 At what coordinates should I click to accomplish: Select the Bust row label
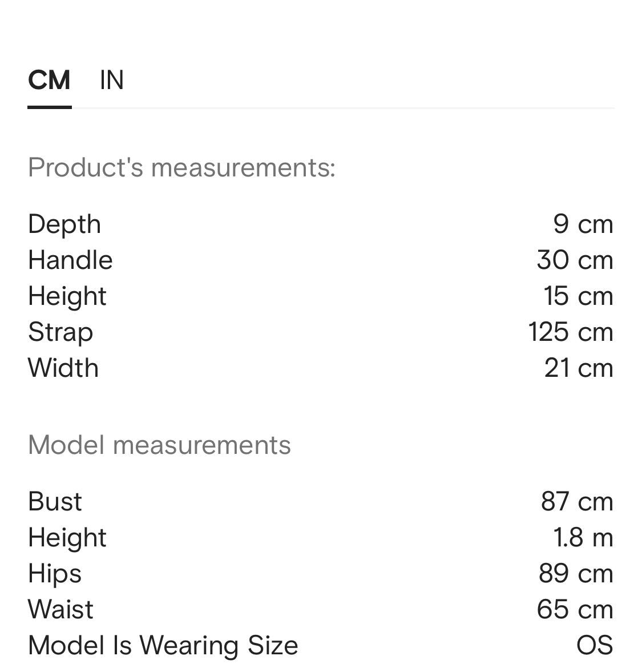(55, 501)
